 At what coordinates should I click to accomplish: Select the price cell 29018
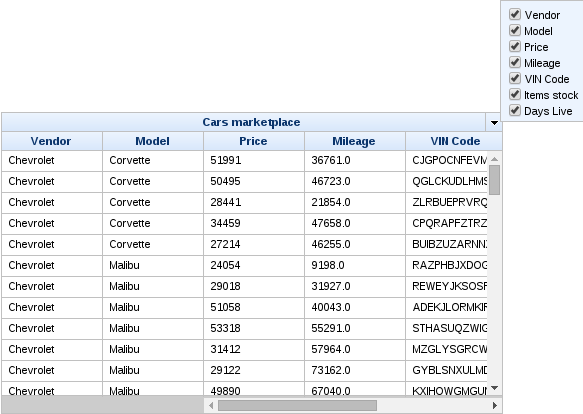pyautogui.click(x=254, y=287)
